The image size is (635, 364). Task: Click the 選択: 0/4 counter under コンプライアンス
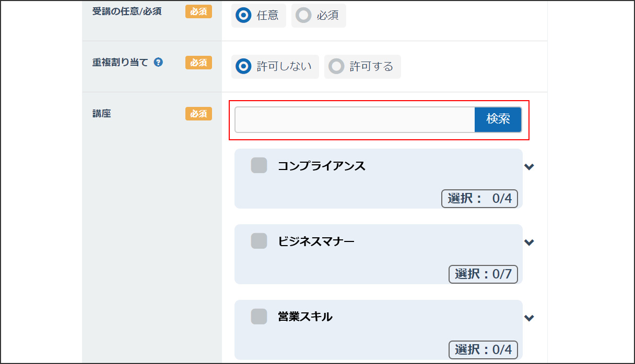click(x=479, y=199)
